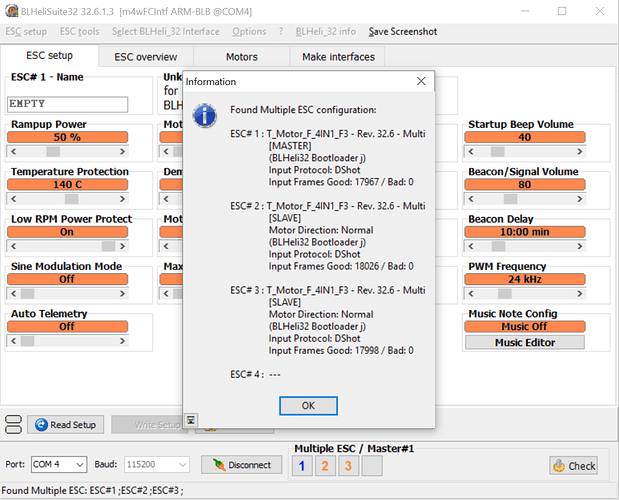The height and width of the screenshot is (500, 619).
Task: Increase Rampup Power with right arrow
Action: pos(122,152)
